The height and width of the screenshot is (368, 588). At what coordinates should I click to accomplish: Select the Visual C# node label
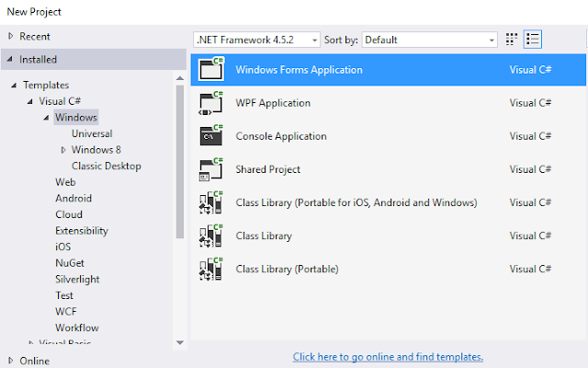(x=60, y=101)
